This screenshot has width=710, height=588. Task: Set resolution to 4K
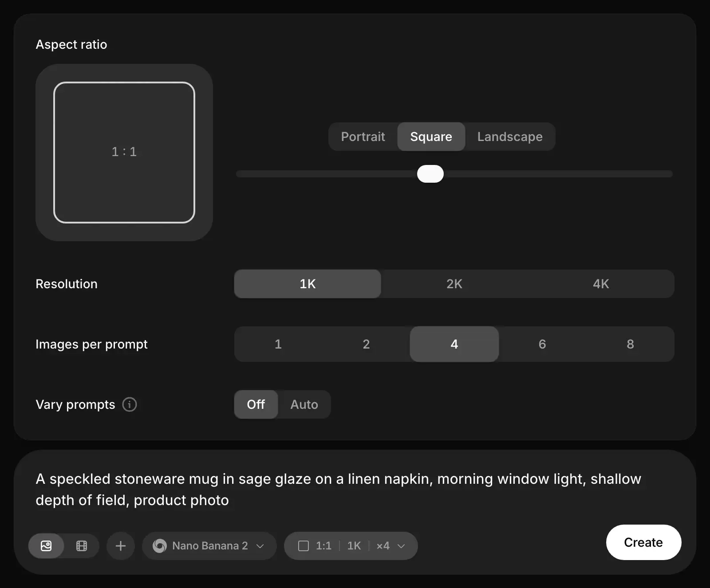(601, 284)
